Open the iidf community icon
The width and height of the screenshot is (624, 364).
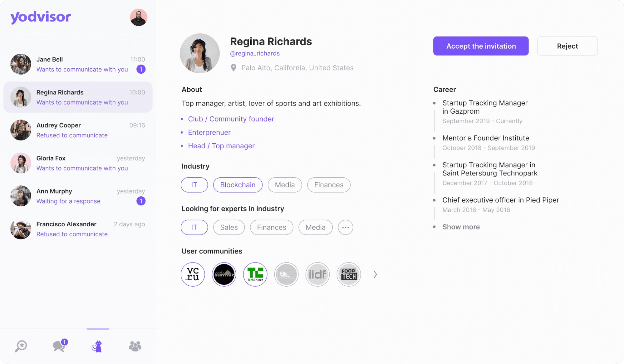click(x=318, y=274)
